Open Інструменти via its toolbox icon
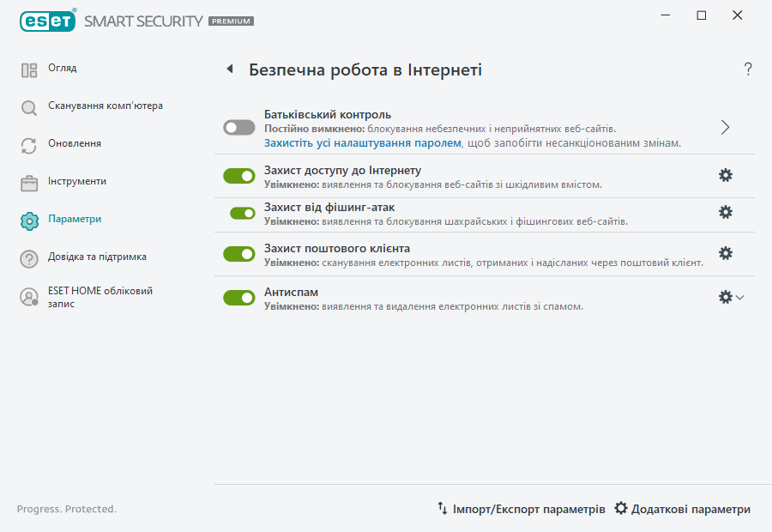The image size is (772, 532). pyautogui.click(x=28, y=181)
